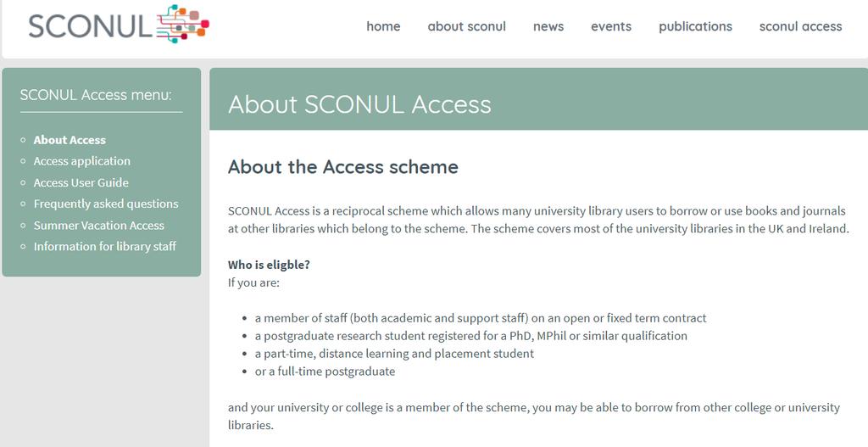Select sconul access in the header
This screenshot has height=447, width=868.
pyautogui.click(x=800, y=26)
